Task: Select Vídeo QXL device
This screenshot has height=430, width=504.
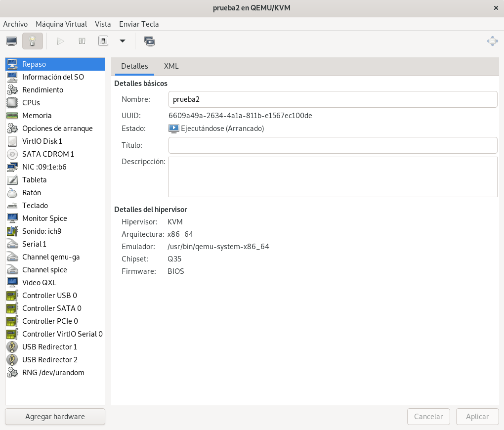Action: (55, 282)
